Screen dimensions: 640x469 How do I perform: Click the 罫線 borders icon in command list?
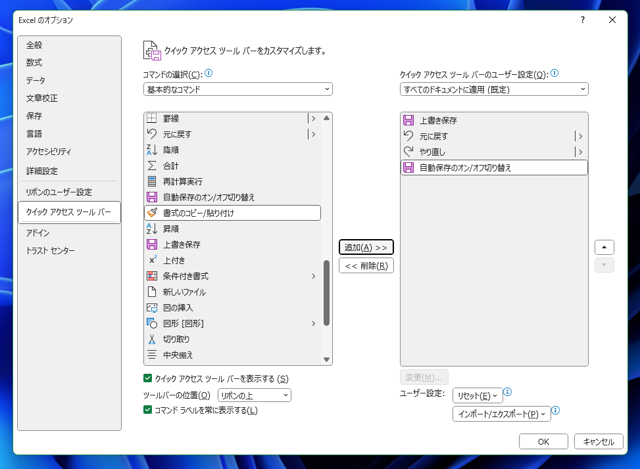click(152, 118)
